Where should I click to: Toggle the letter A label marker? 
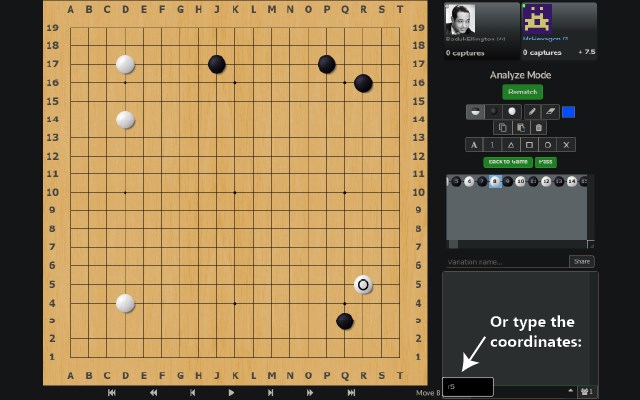click(474, 145)
